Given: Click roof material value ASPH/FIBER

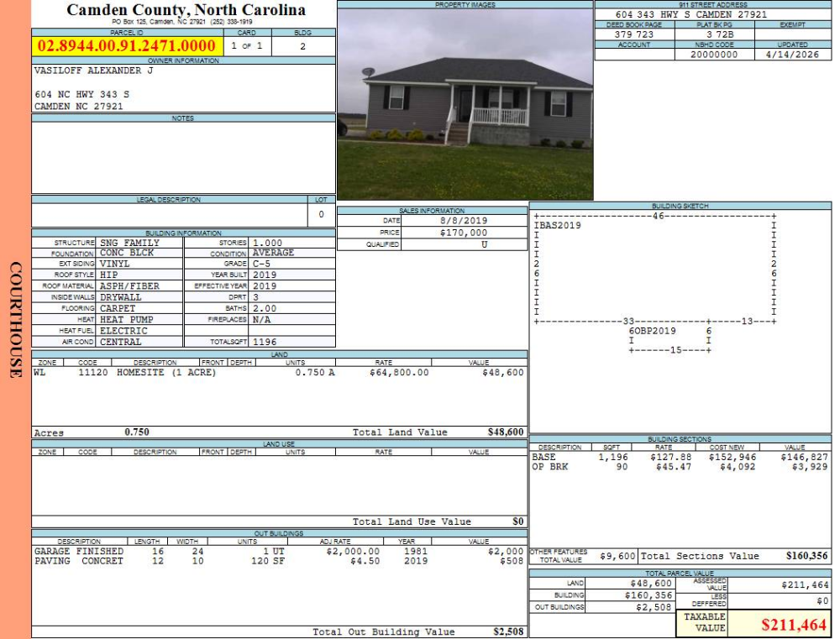Looking at the screenshot, I should [129, 286].
